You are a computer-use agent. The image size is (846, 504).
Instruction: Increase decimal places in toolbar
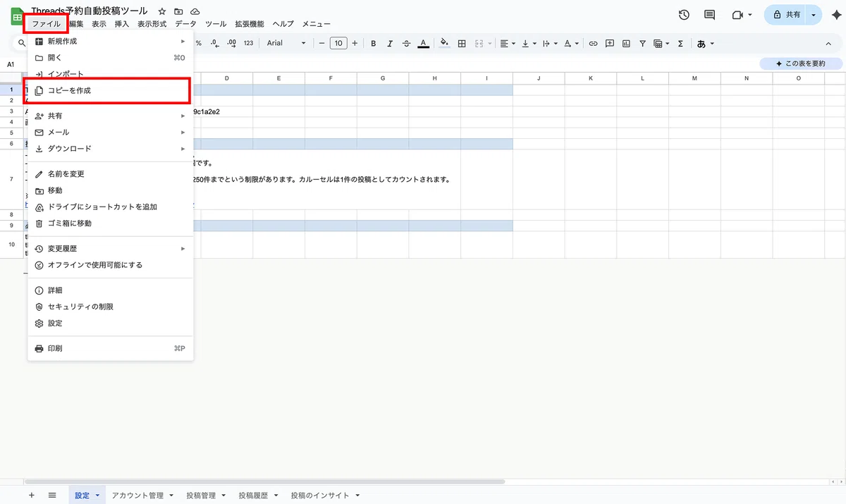231,43
